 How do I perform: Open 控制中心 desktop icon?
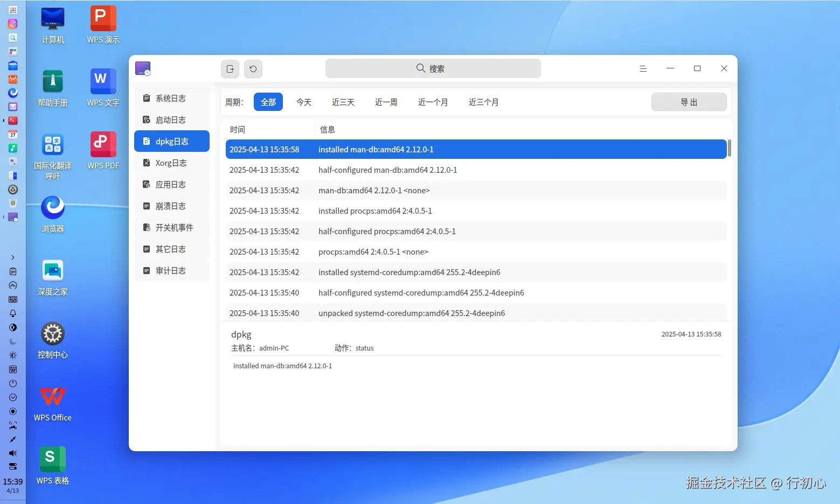(53, 340)
